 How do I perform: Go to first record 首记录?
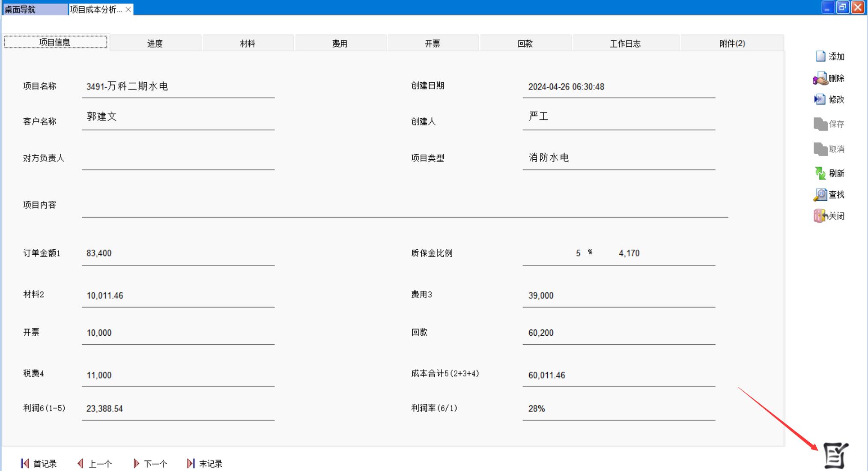[39, 464]
